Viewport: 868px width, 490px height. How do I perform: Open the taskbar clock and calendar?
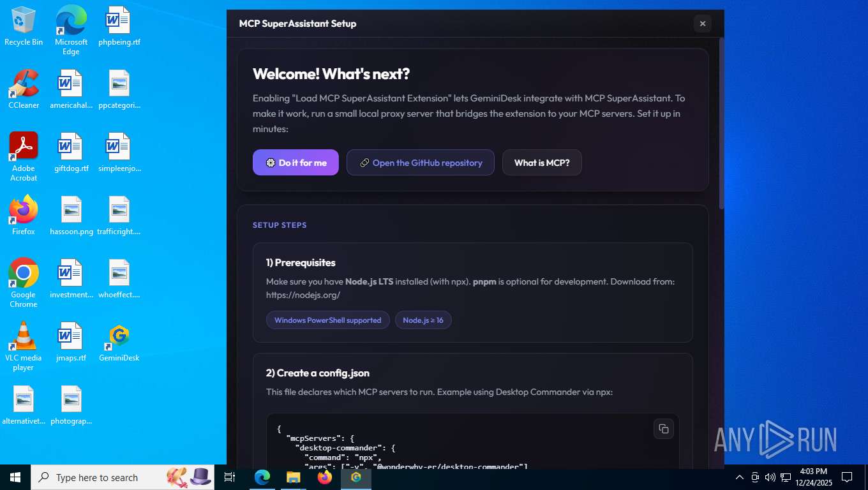click(813, 477)
